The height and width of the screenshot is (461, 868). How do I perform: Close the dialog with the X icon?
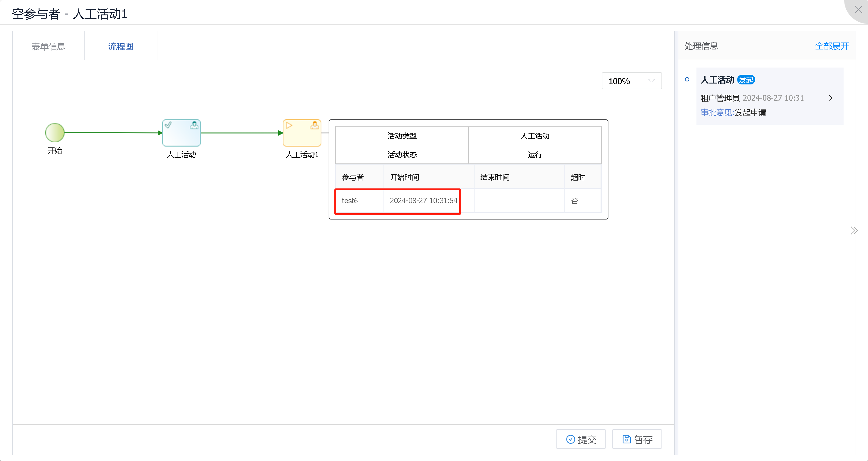pyautogui.click(x=858, y=9)
